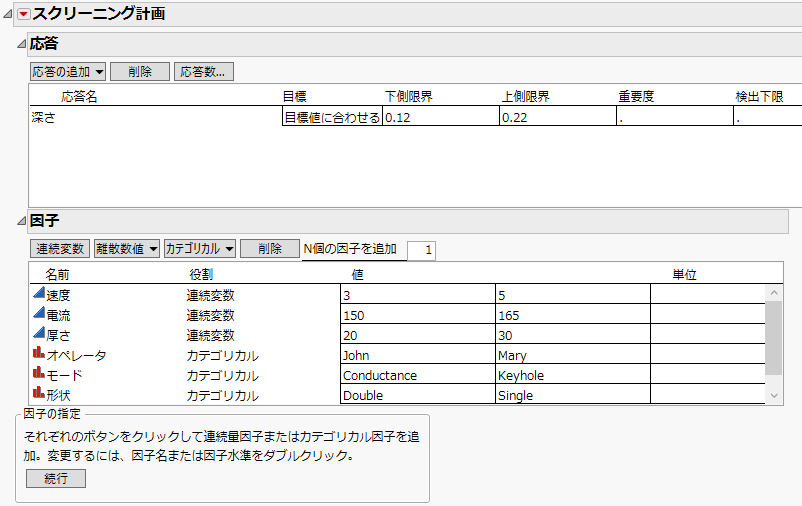Click the 単位 cell for モード
This screenshot has width=802, height=506.
tap(708, 375)
